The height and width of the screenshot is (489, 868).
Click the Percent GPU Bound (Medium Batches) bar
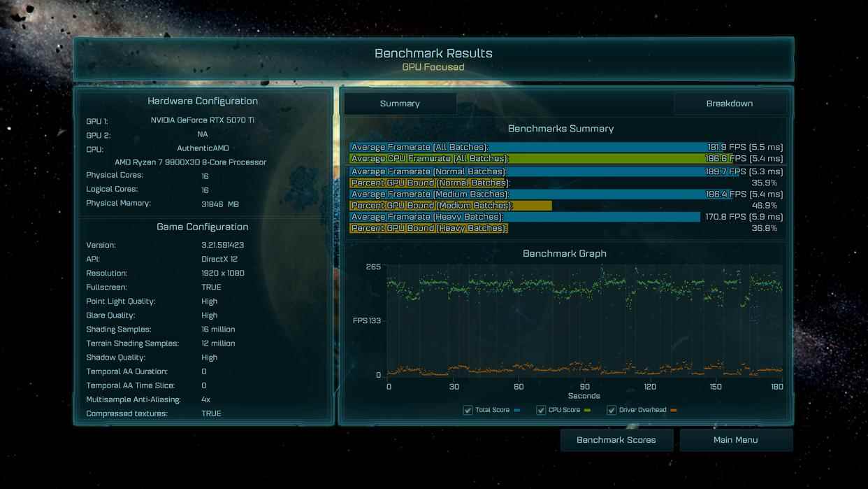click(451, 206)
